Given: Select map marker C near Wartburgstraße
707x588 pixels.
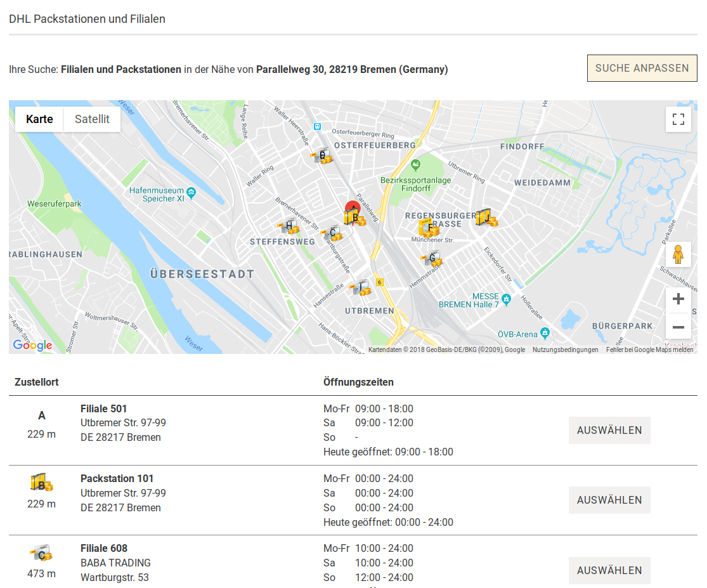Looking at the screenshot, I should pyautogui.click(x=332, y=233).
